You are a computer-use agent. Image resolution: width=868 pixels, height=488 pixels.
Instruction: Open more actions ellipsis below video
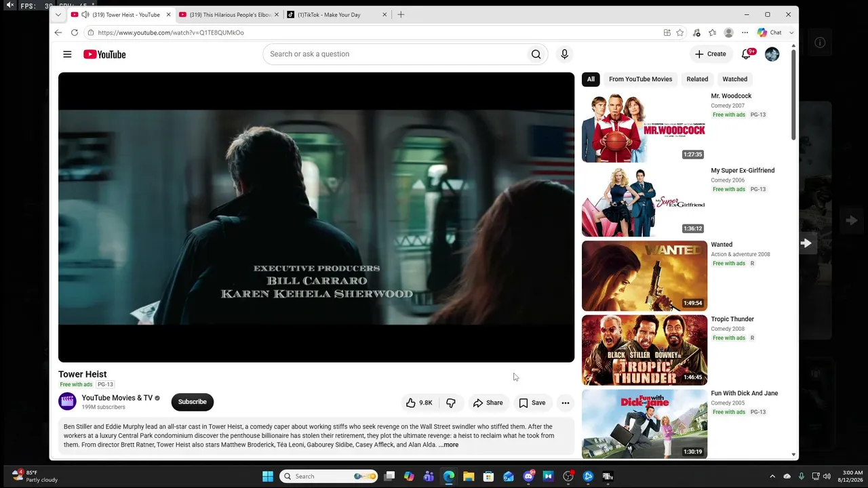tap(565, 403)
